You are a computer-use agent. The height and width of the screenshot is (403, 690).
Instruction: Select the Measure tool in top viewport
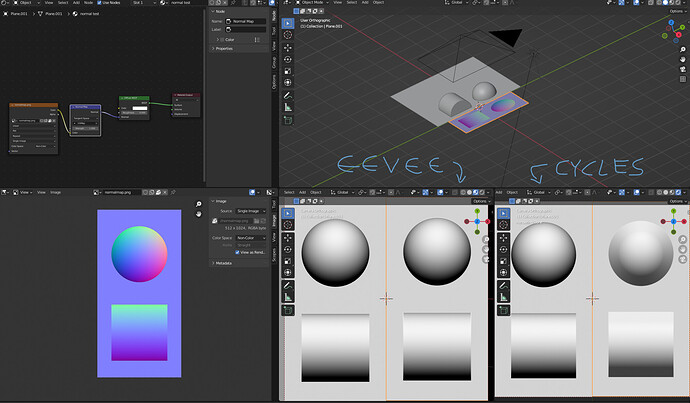point(288,107)
